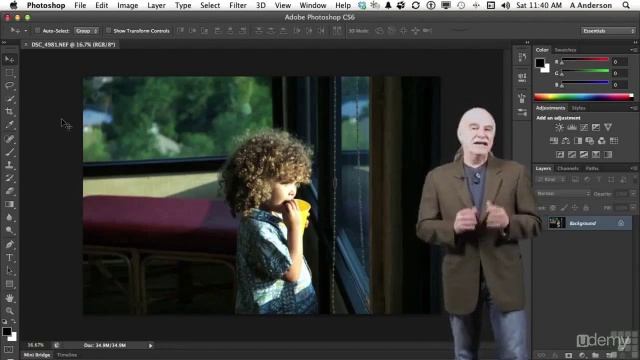Screen dimensions: 640x360
Task: Select the Eraser tool
Action: [x=9, y=191]
